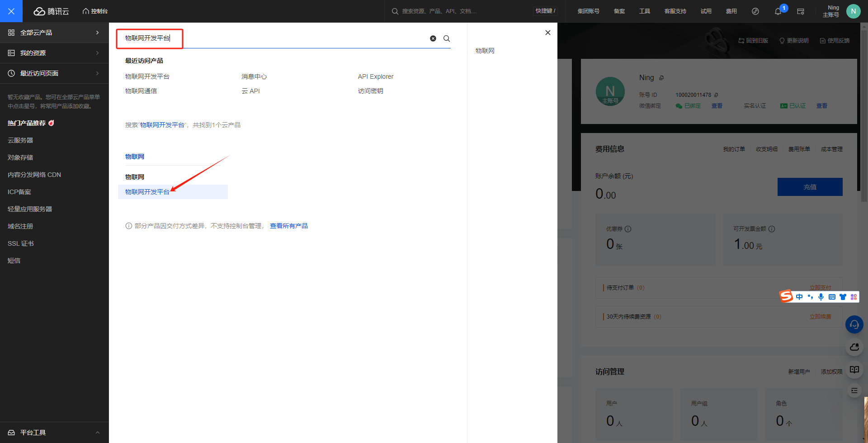The height and width of the screenshot is (443, 868).
Task: Open the customer service headset floating button
Action: pyautogui.click(x=854, y=324)
